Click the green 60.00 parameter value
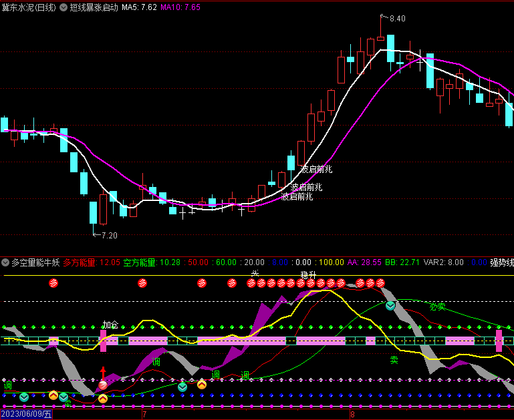Image resolution: width=514 pixels, height=420 pixels. coord(226,262)
